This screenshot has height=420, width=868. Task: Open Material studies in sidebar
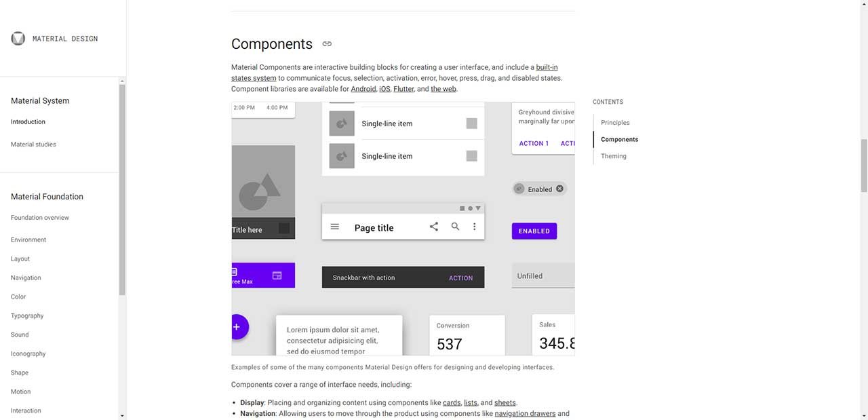(33, 145)
